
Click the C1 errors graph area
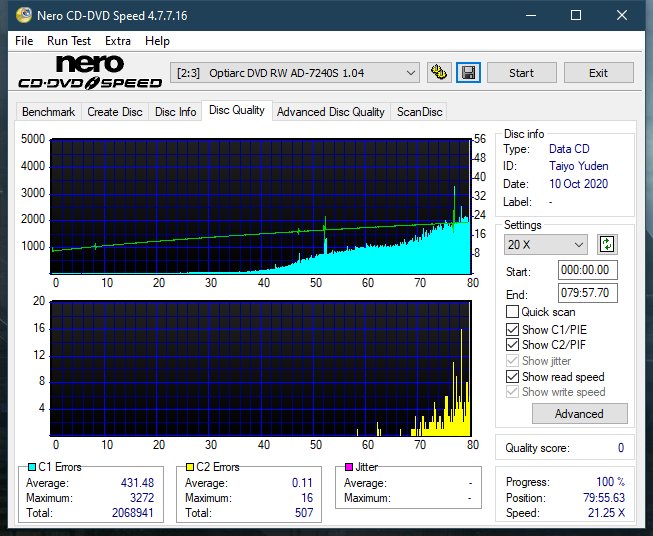point(261,207)
